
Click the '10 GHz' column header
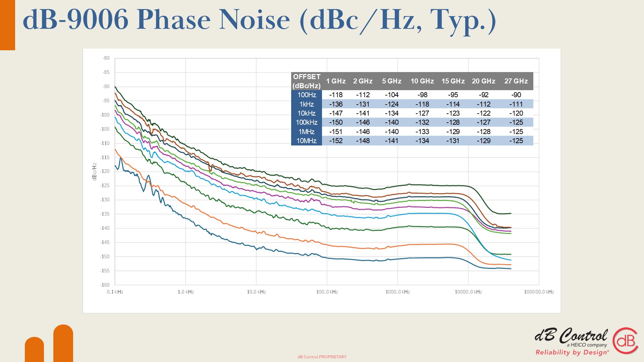coord(422,81)
